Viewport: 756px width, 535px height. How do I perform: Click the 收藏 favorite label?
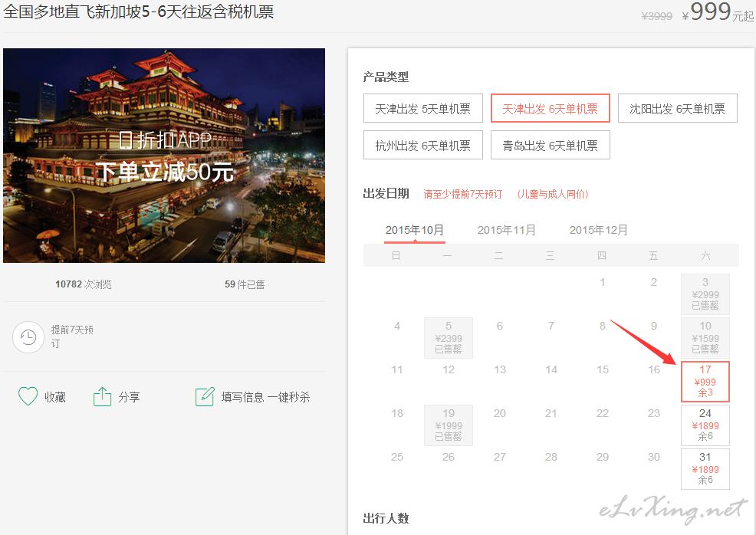[55, 397]
